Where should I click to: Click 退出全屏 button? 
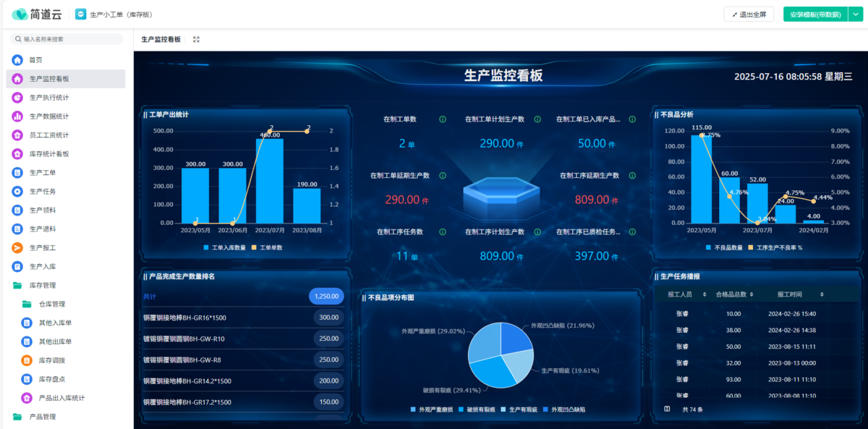coord(749,14)
